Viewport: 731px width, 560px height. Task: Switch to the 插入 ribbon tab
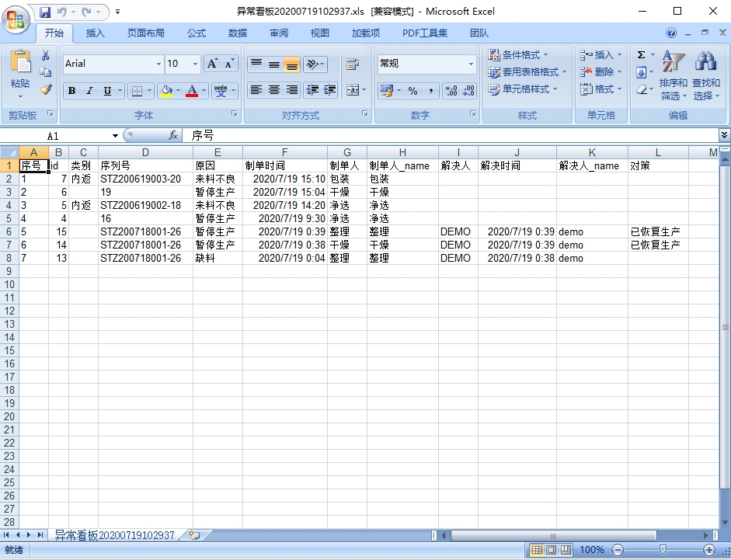pyautogui.click(x=95, y=33)
